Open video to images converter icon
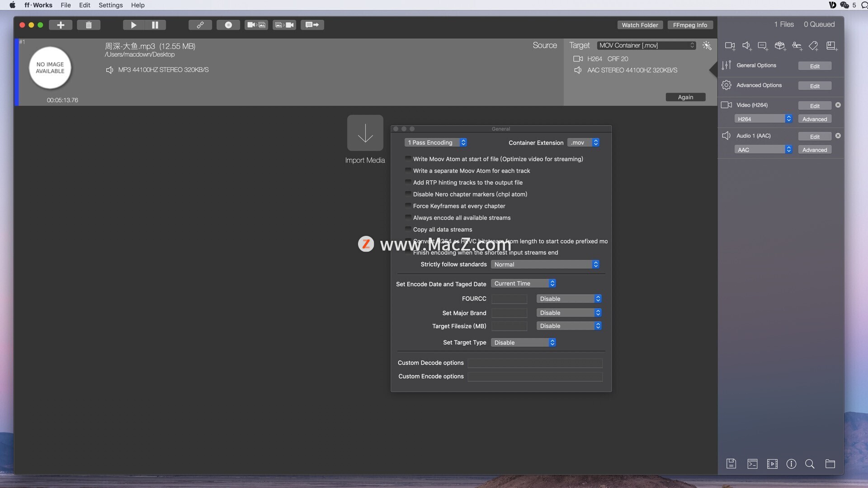This screenshot has width=868, height=488. [x=256, y=25]
